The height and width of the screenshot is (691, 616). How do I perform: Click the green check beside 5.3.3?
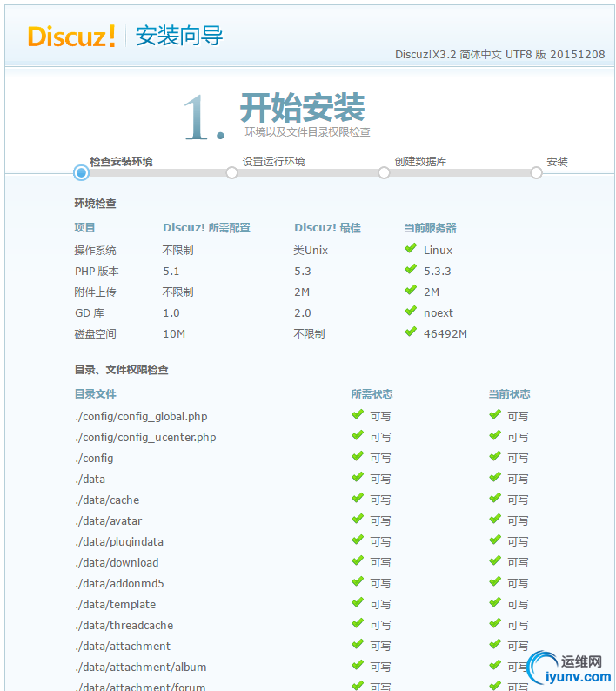click(x=411, y=269)
